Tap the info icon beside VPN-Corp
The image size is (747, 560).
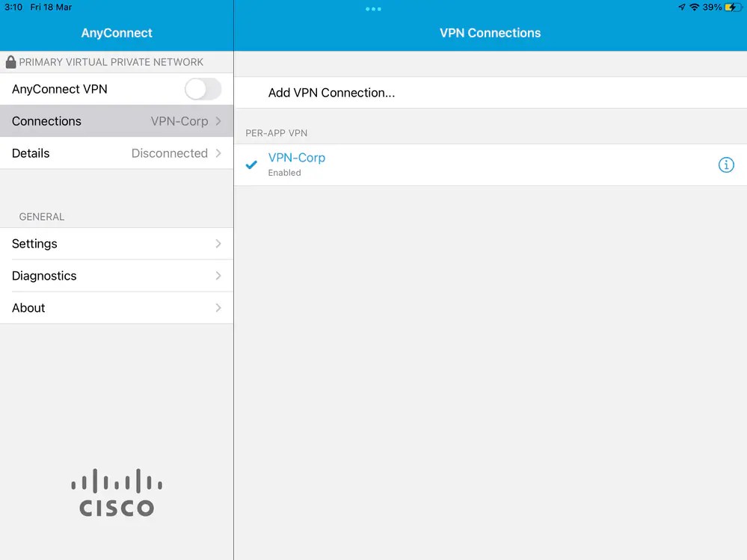[726, 164]
